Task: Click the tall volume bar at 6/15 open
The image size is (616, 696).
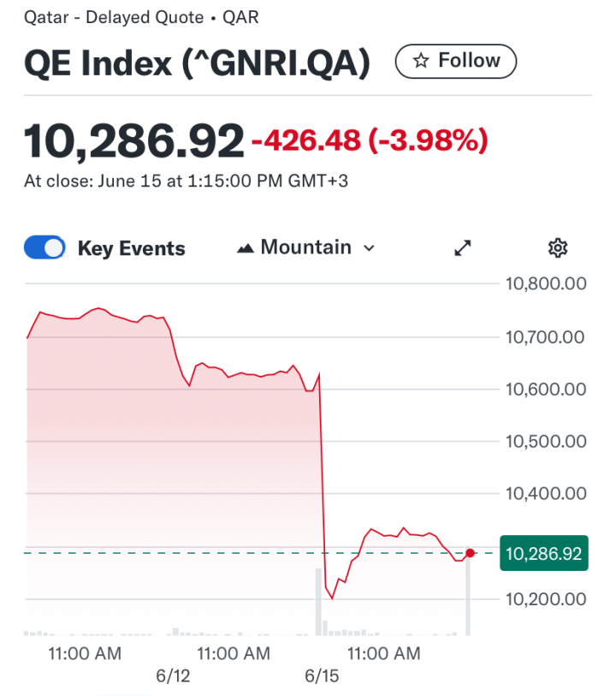Action: click(x=319, y=602)
